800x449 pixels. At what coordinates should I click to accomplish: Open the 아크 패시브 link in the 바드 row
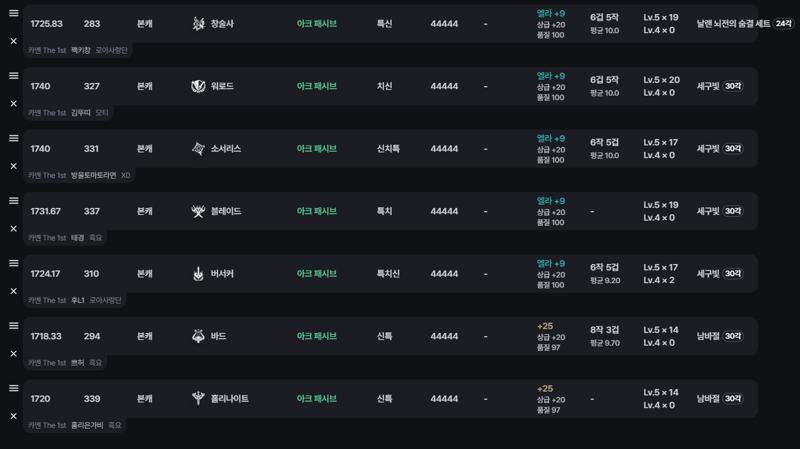pos(316,336)
